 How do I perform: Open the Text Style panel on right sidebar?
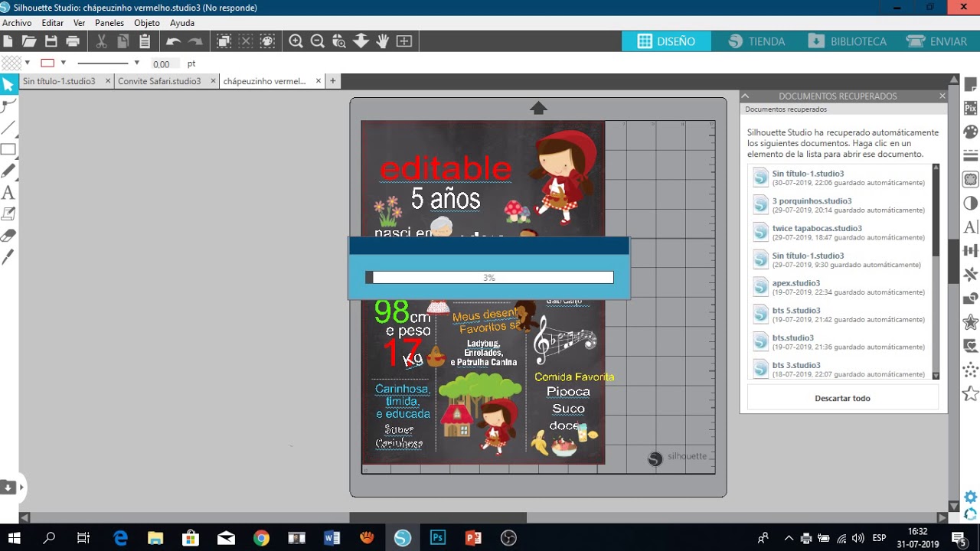point(970,227)
